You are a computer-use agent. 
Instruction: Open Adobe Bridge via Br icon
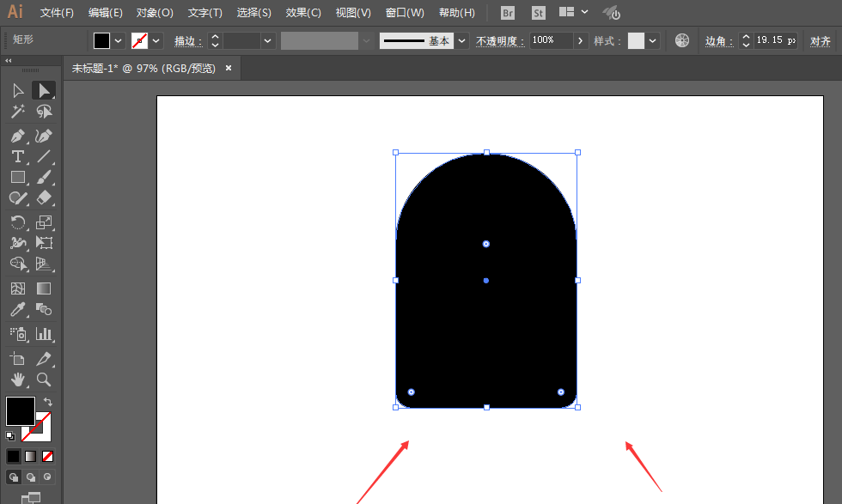coord(508,13)
